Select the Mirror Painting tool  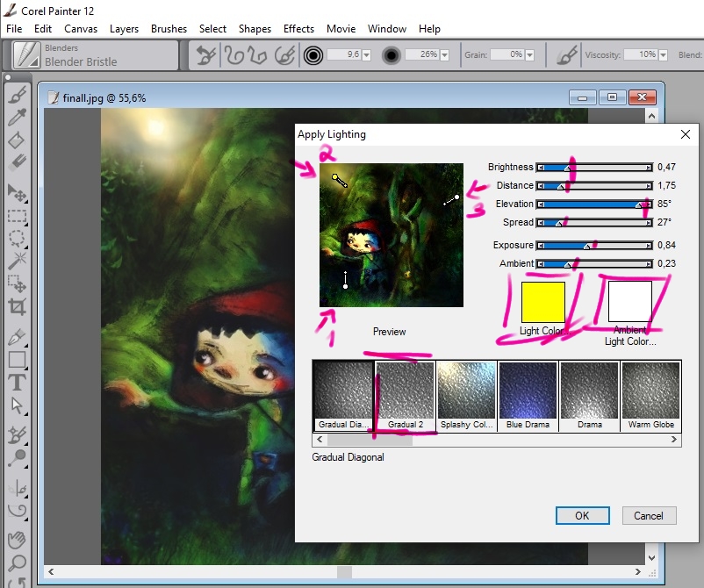tap(17, 488)
